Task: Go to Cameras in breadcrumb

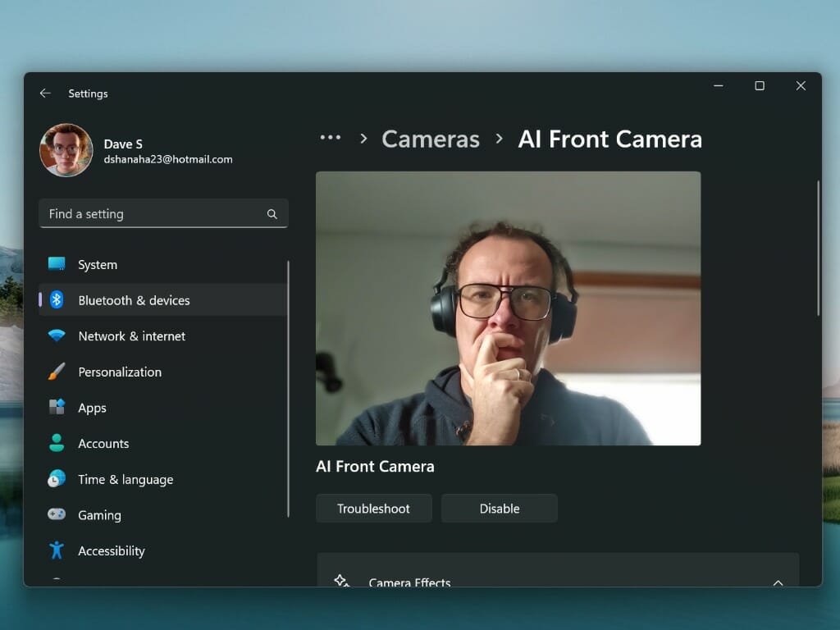Action: 430,139
